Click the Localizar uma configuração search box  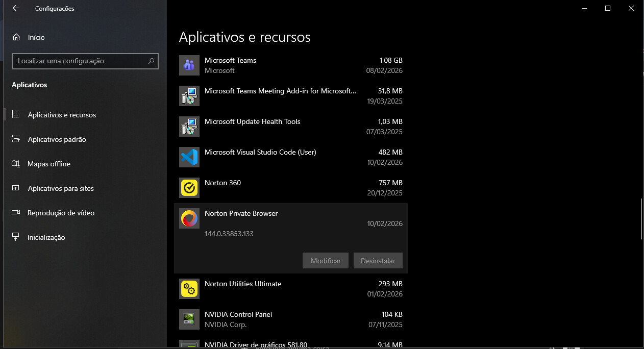[79, 61]
